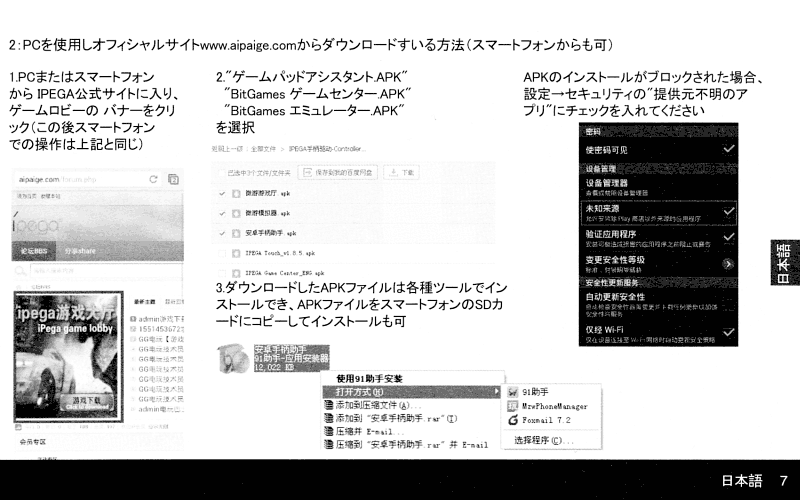Screen dimensions: 800x500
Task: Click file icon of 安卓手柄助手.apk row
Action: click(236, 233)
